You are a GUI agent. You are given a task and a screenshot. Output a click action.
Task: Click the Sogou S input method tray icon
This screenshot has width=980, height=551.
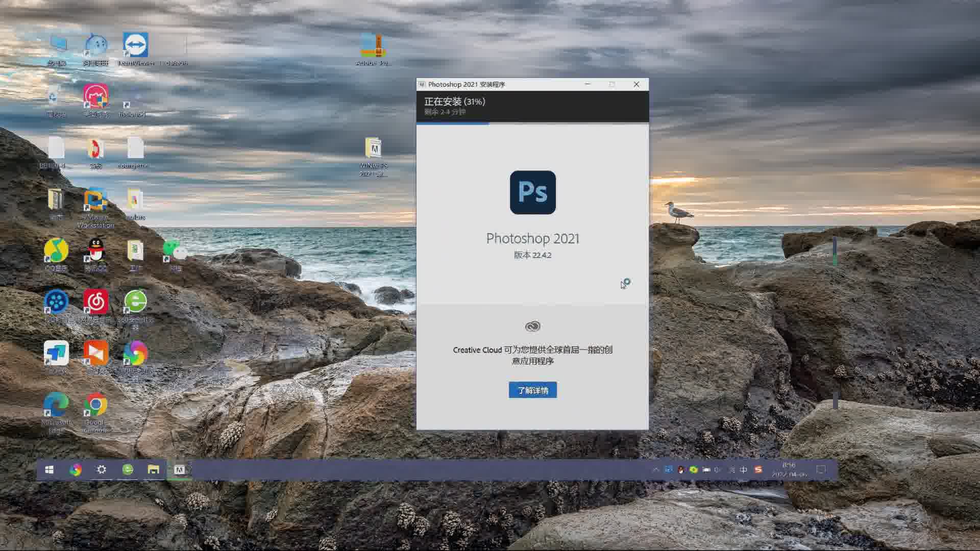pos(758,469)
